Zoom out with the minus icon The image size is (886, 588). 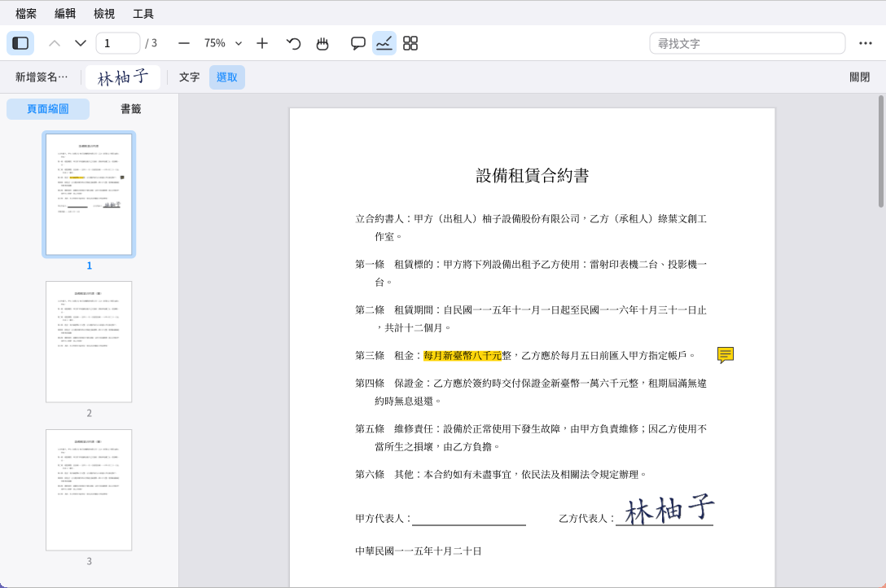[184, 43]
